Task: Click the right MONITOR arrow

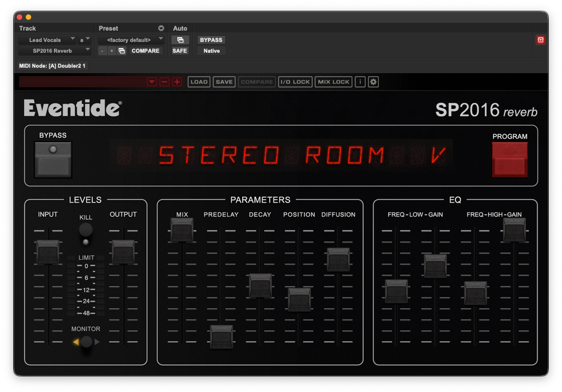Action: coord(96,342)
